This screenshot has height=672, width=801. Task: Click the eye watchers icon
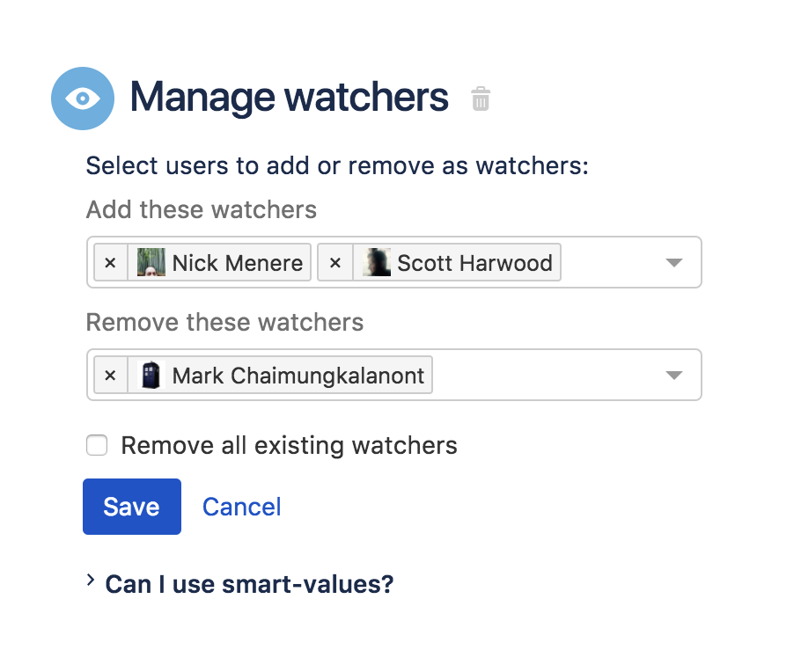point(83,99)
